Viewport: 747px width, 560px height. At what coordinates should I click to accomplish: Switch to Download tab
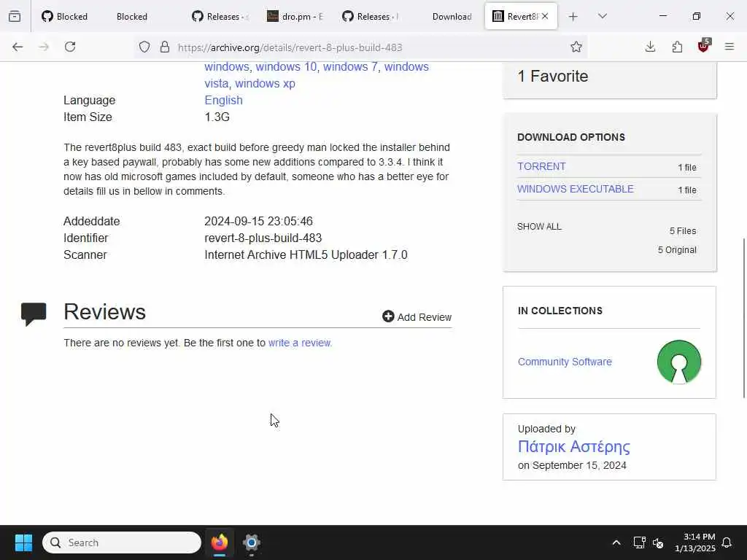click(x=452, y=16)
